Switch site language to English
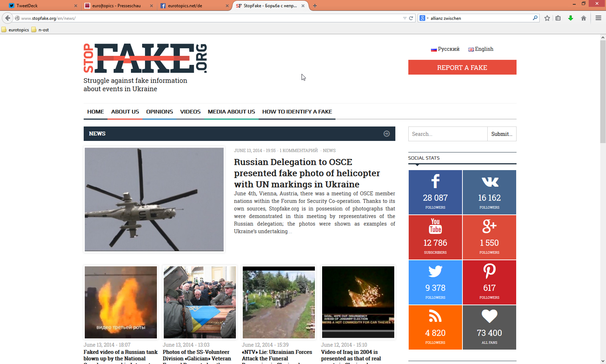606x364 pixels. coord(480,49)
